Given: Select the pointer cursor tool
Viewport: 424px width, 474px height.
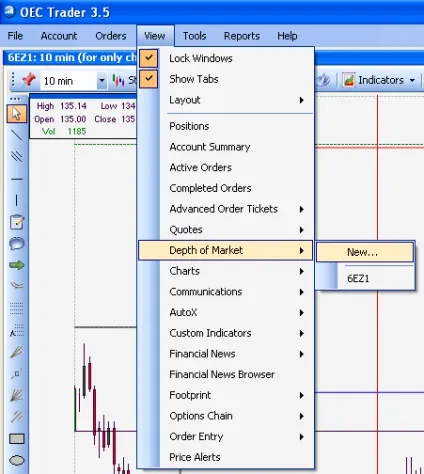Looking at the screenshot, I should (16, 114).
